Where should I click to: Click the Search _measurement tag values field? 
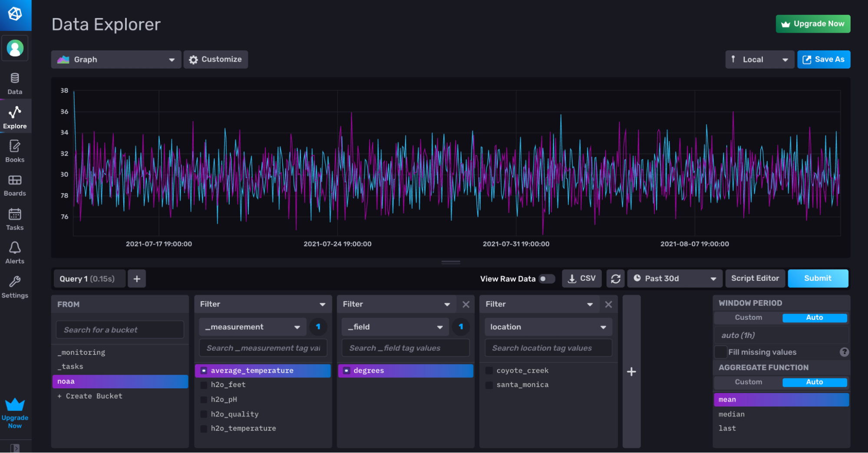pyautogui.click(x=263, y=348)
